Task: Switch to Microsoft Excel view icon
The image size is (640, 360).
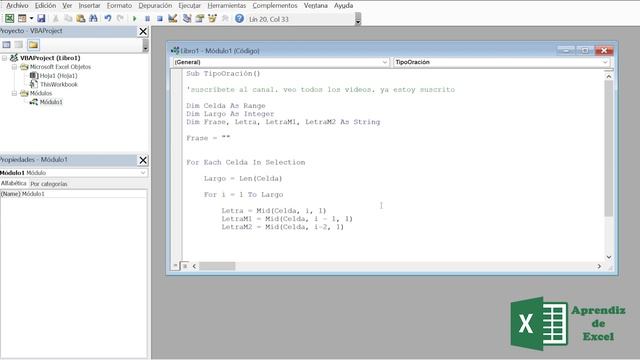Action: 9,18
